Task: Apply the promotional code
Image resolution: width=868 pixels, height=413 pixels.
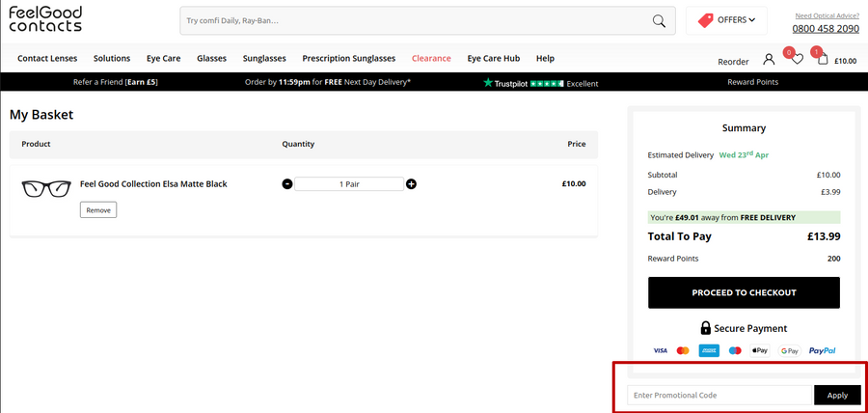Action: click(837, 395)
